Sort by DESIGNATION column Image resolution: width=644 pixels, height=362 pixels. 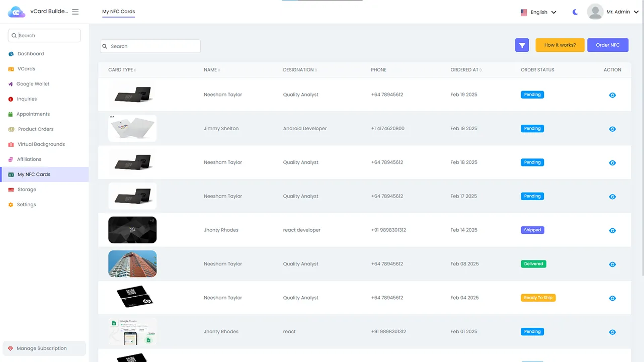(x=300, y=70)
